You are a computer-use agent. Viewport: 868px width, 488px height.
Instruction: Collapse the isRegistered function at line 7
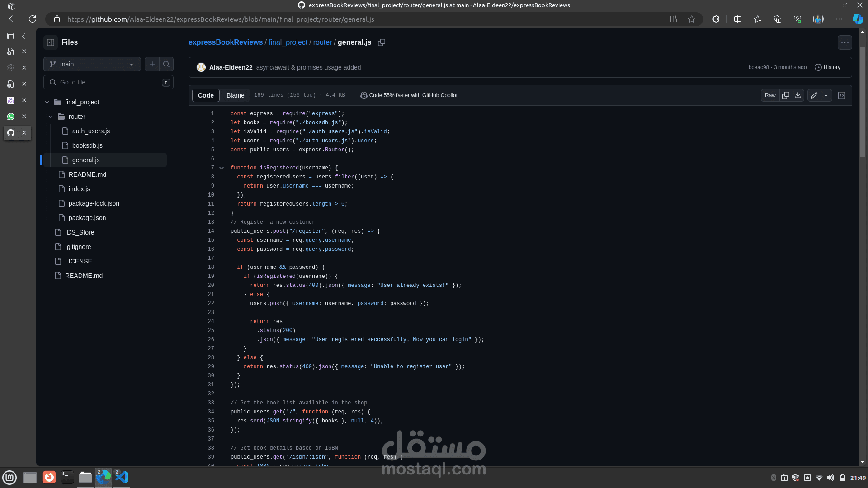pyautogui.click(x=222, y=168)
